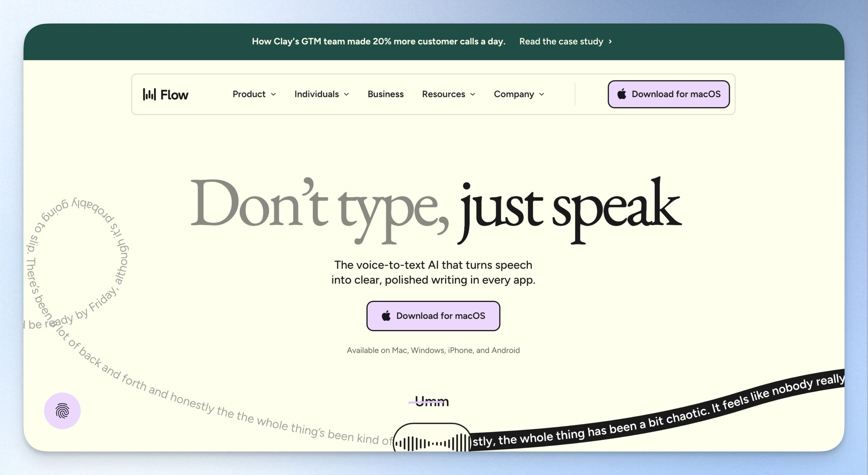The width and height of the screenshot is (868, 475).
Task: Open the Company menu label
Action: click(x=514, y=94)
